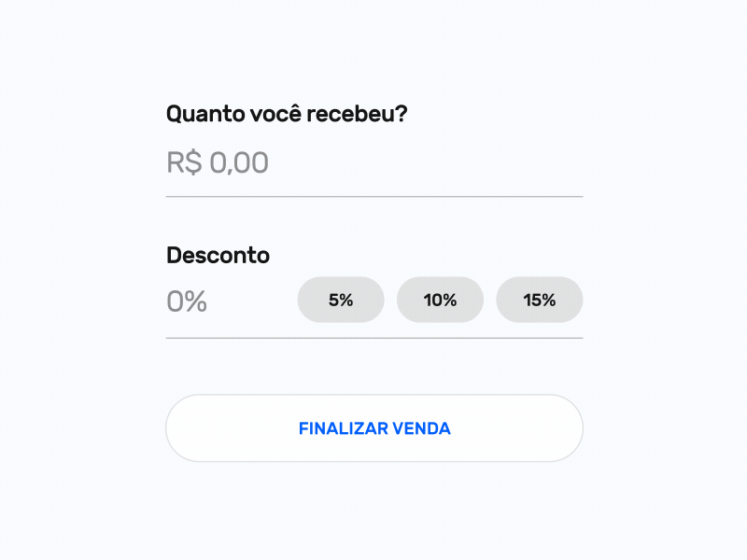Pick the middle discount chip labeled 10%
The height and width of the screenshot is (560, 747).
[x=440, y=300]
